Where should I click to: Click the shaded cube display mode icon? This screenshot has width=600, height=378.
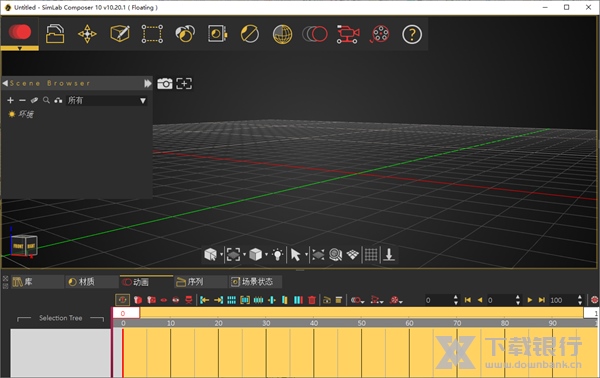point(255,254)
